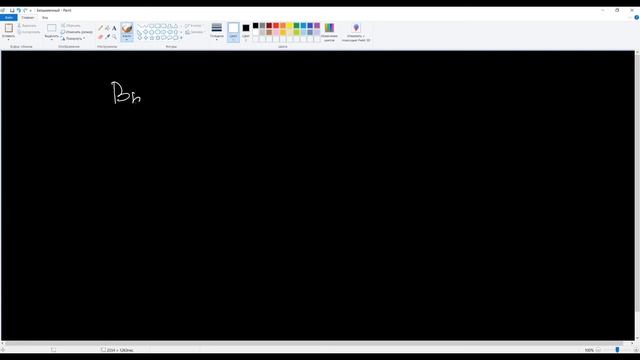The height and width of the screenshot is (360, 640).
Task: Open the shape Fill dropdown
Action: 195,32
